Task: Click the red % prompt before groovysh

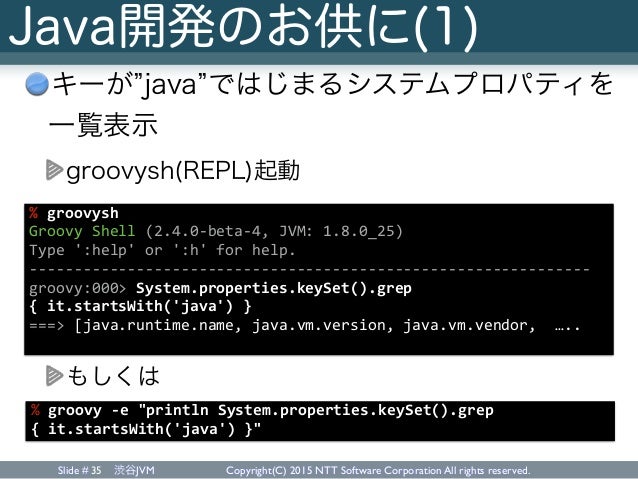Action: coord(34,212)
